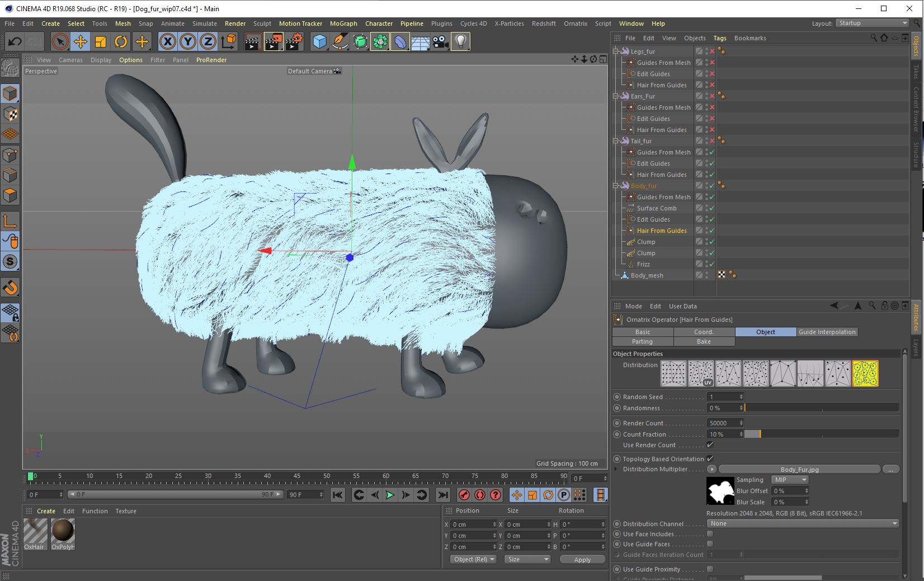Click the Render View clapperboard icon
The width and height of the screenshot is (924, 581).
click(253, 42)
